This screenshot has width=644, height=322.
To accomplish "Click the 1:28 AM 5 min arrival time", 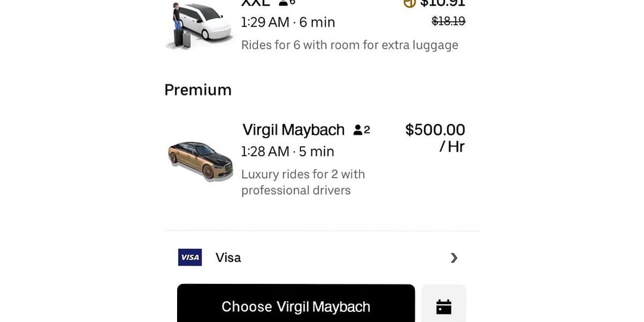I will click(x=287, y=151).
